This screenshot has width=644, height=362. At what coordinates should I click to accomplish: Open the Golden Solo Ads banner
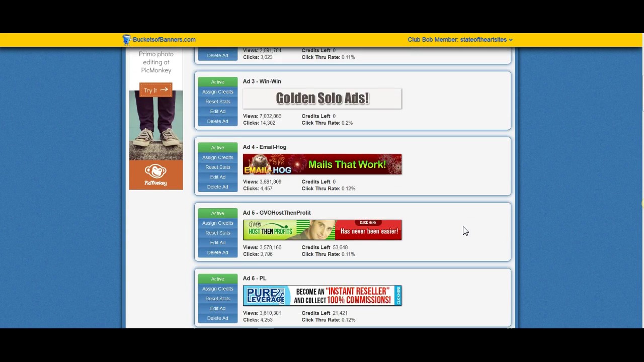(322, 99)
